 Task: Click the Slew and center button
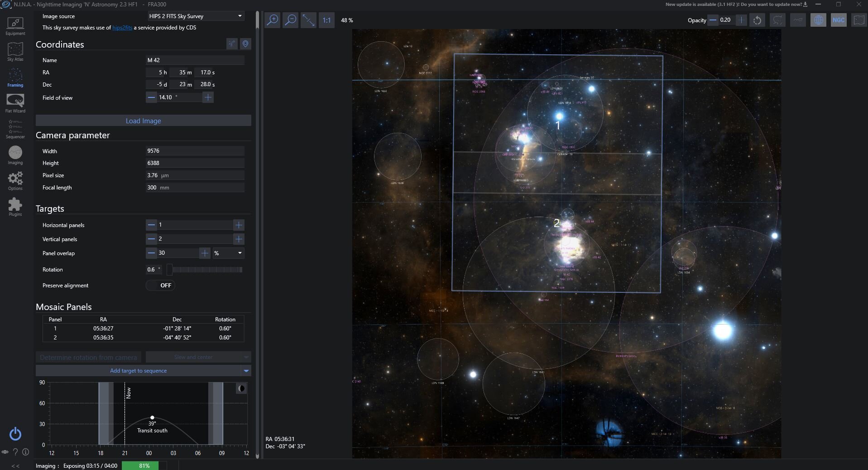[x=193, y=357]
